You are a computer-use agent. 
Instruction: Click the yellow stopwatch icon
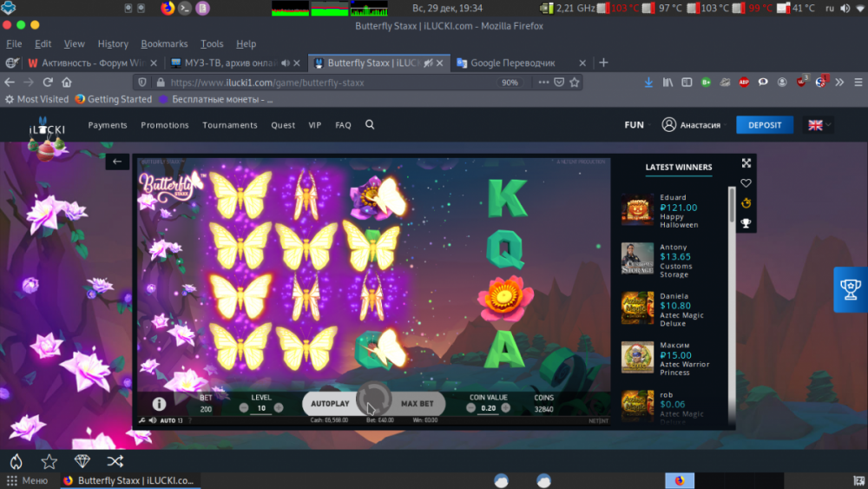[x=746, y=203]
